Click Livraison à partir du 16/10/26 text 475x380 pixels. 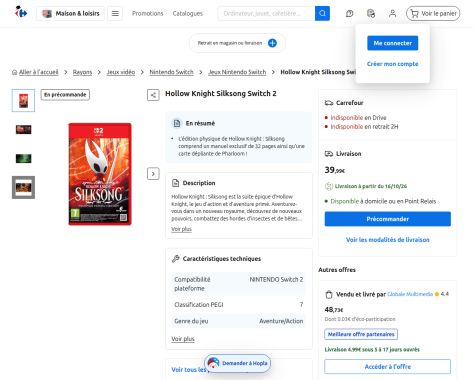tap(371, 186)
